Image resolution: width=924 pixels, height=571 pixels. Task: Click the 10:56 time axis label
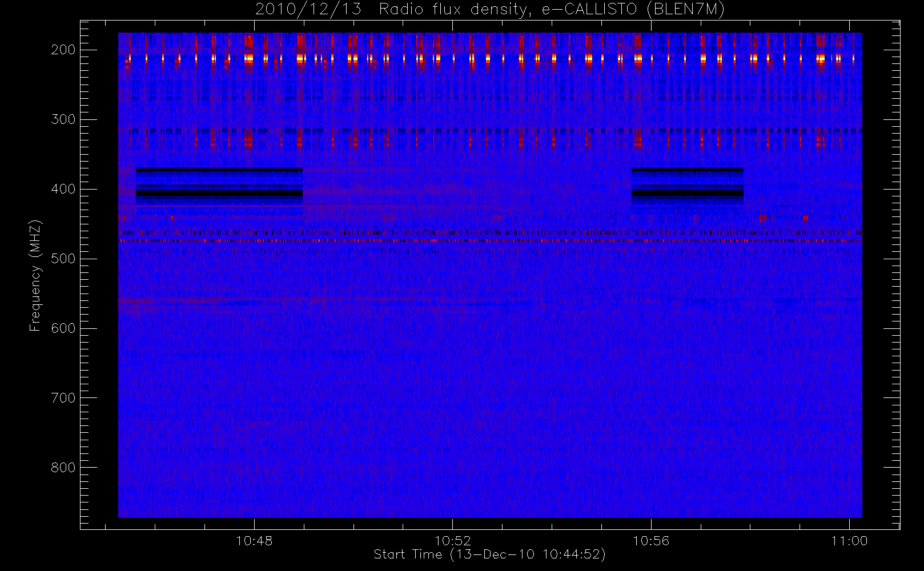pyautogui.click(x=651, y=541)
